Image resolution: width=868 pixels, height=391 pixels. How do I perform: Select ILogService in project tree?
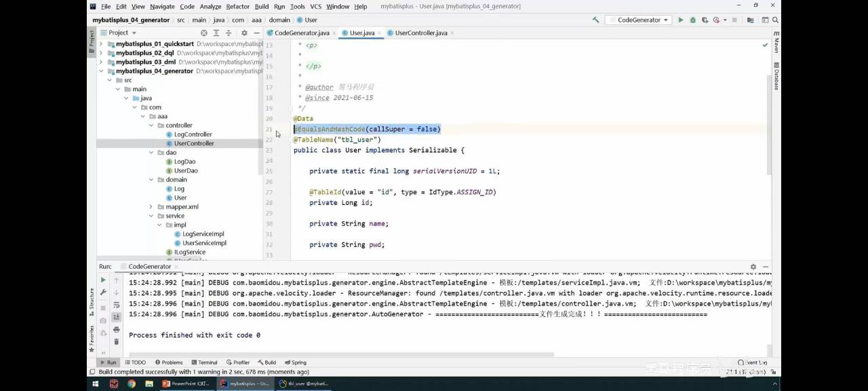click(x=189, y=252)
